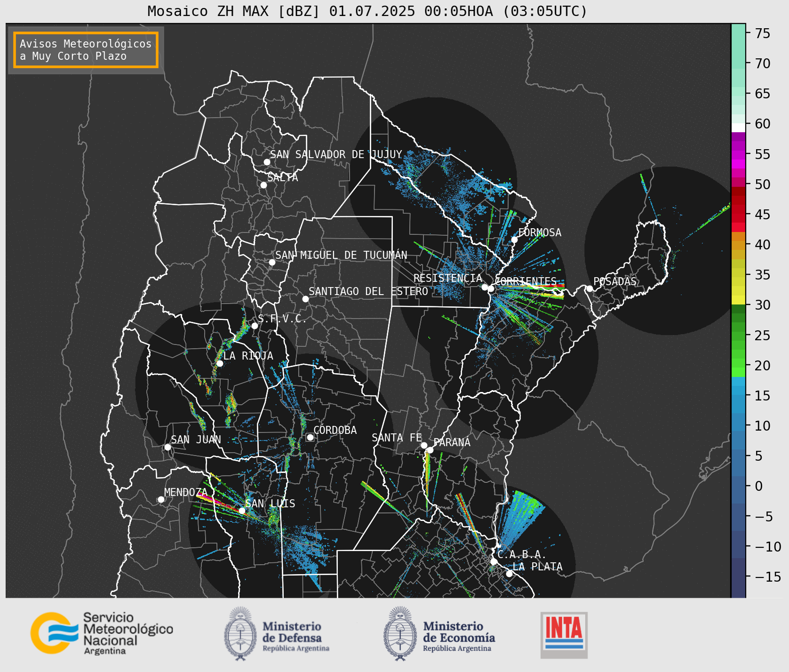Select the SAN JUAN city marker

(x=167, y=447)
